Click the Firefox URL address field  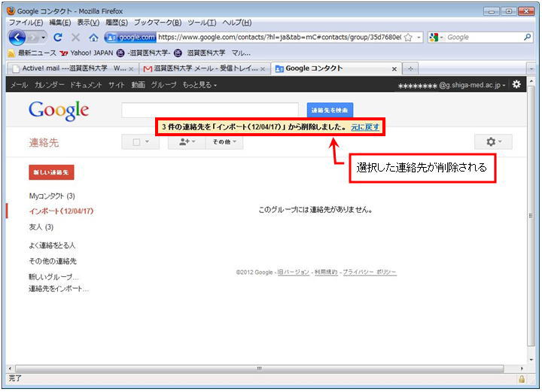tap(279, 37)
